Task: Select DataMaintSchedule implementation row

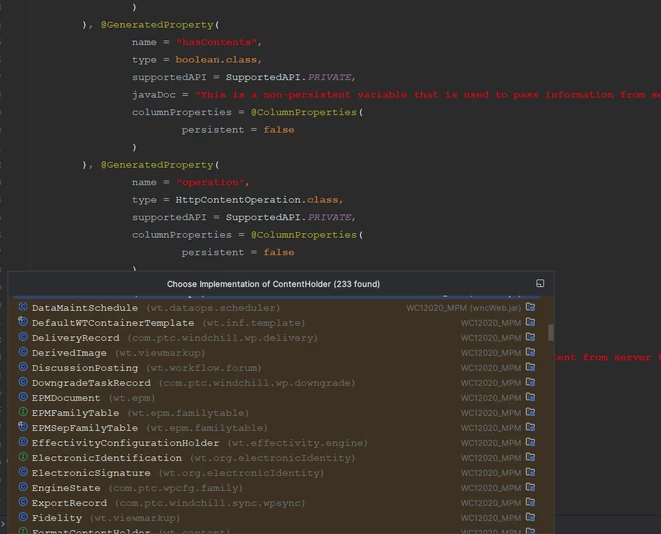Action: 277,308
